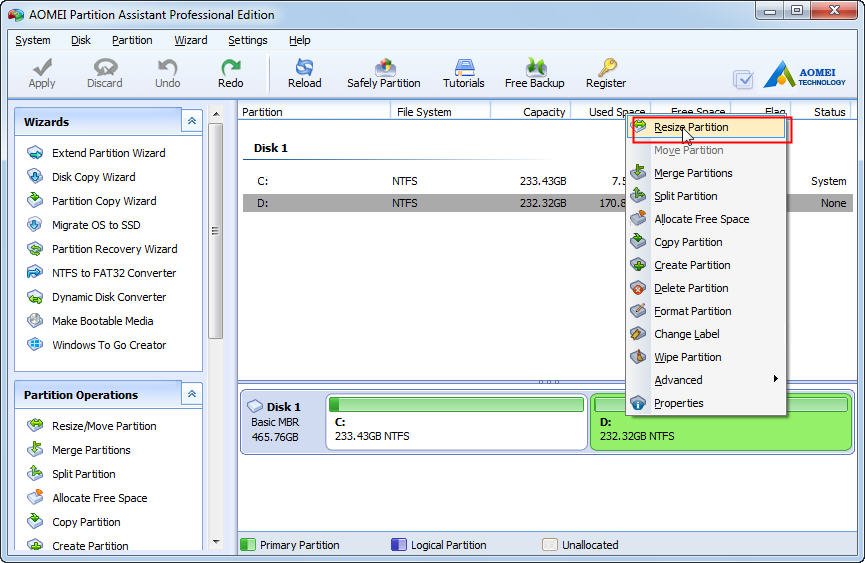Viewport: 865px width, 563px height.
Task: Click the Reload toolbar icon
Action: [304, 67]
